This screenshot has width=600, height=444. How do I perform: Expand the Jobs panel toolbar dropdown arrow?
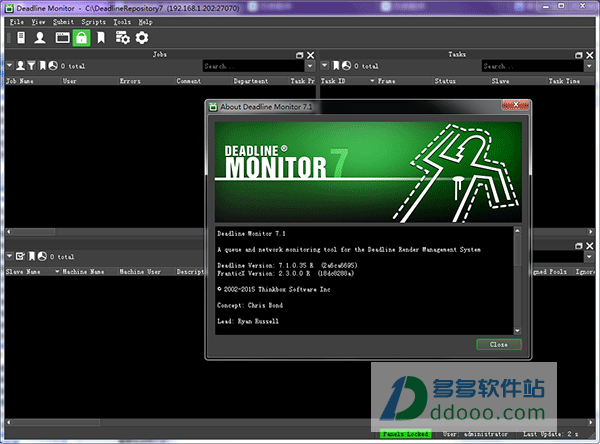tap(10, 65)
